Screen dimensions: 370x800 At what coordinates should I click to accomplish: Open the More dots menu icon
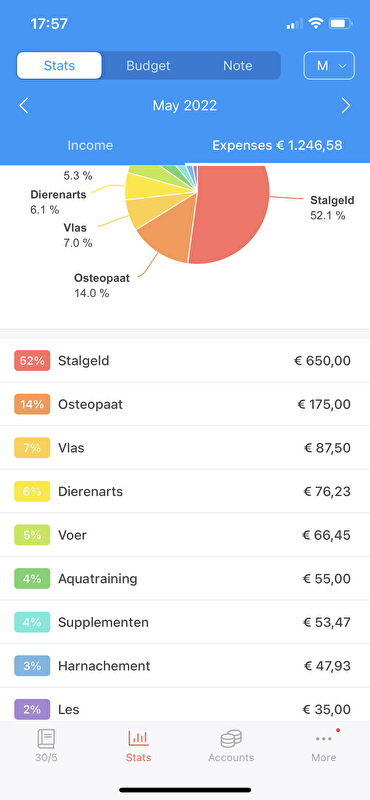[324, 738]
